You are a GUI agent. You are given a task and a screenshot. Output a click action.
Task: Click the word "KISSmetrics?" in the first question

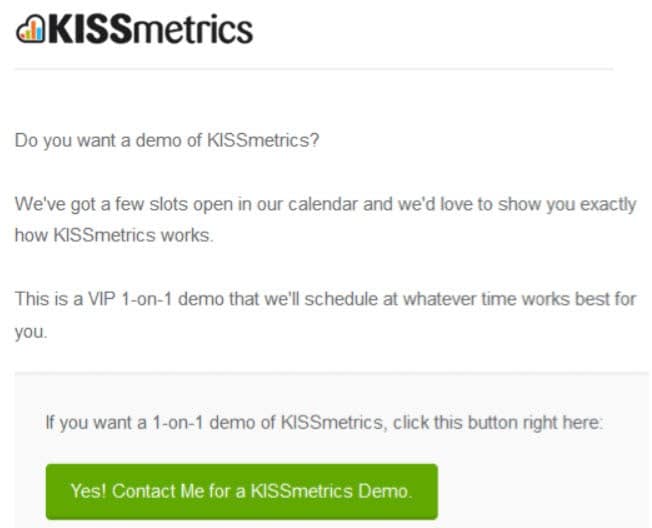click(x=263, y=141)
